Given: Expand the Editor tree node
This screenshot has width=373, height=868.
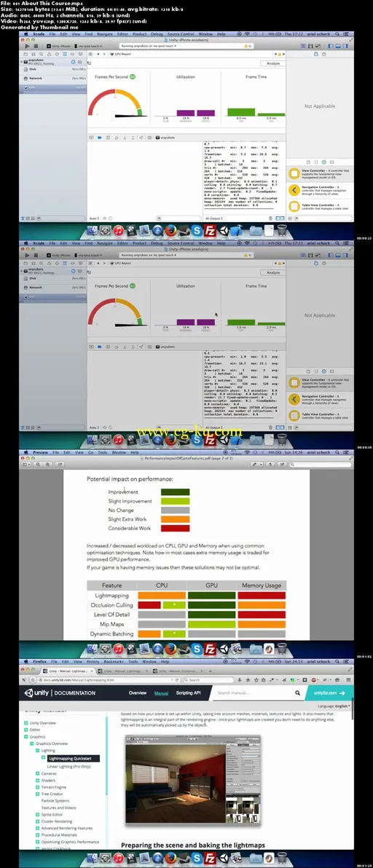Looking at the screenshot, I should point(26,730).
